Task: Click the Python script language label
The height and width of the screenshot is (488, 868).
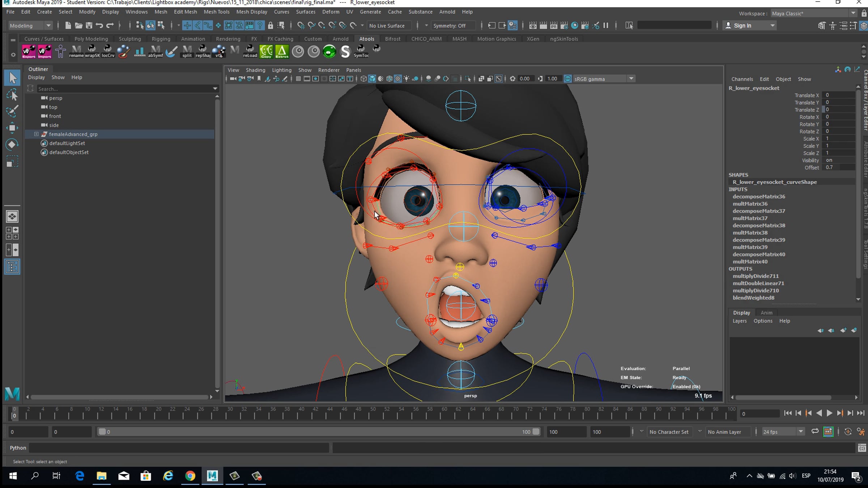Action: (x=18, y=448)
